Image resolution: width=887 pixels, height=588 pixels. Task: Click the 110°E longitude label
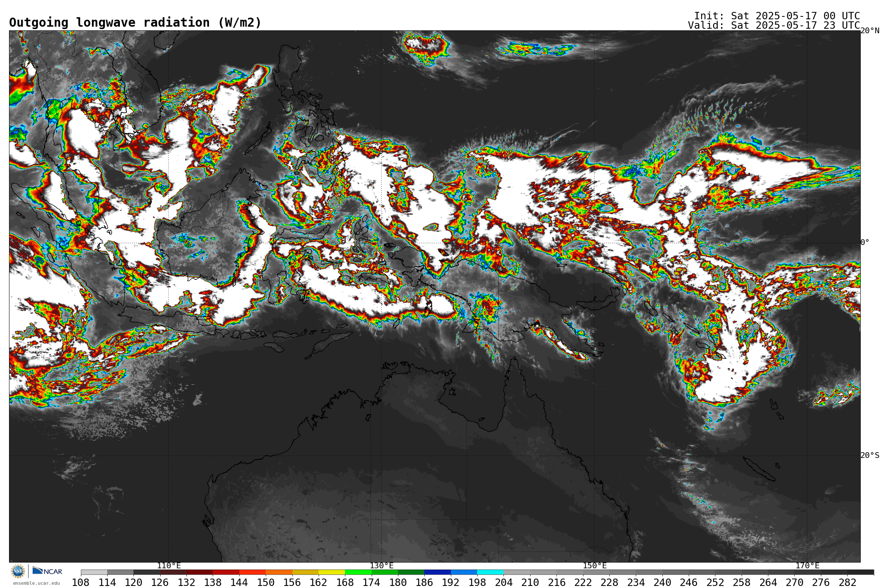click(x=169, y=566)
